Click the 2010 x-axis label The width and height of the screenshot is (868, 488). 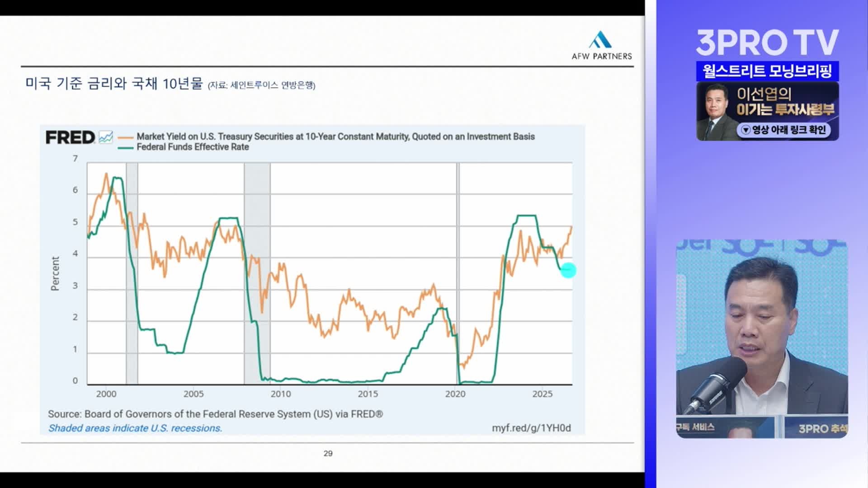(x=281, y=394)
